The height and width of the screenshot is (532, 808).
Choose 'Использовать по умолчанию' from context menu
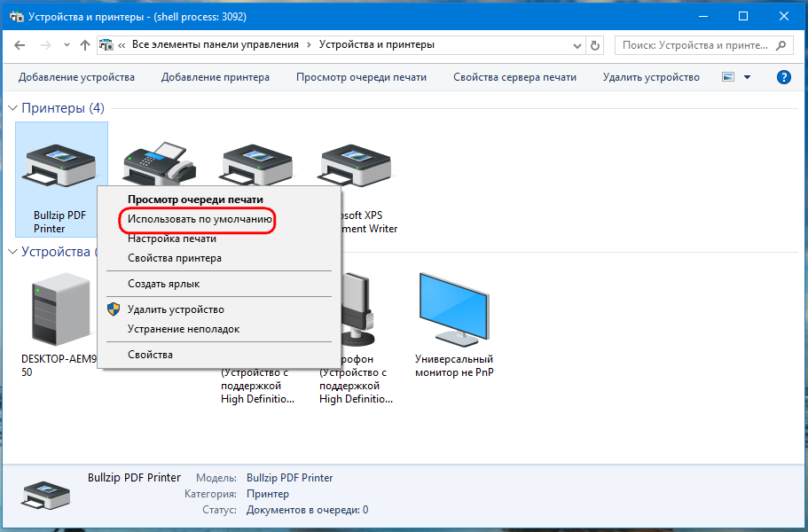click(198, 219)
